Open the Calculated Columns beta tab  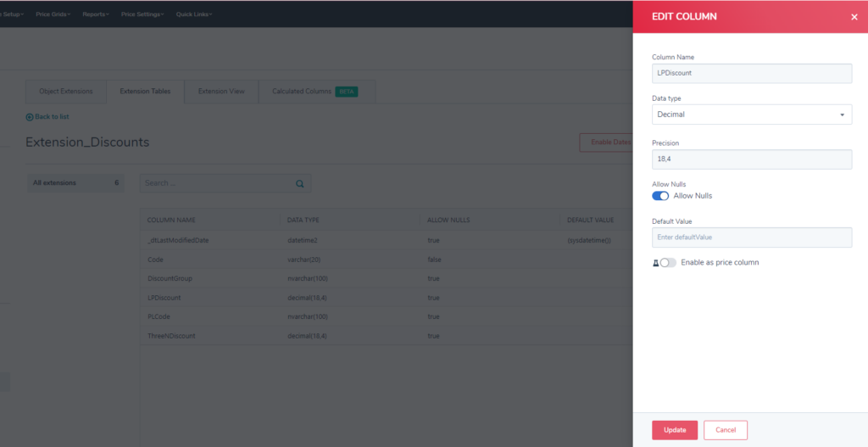click(x=314, y=92)
